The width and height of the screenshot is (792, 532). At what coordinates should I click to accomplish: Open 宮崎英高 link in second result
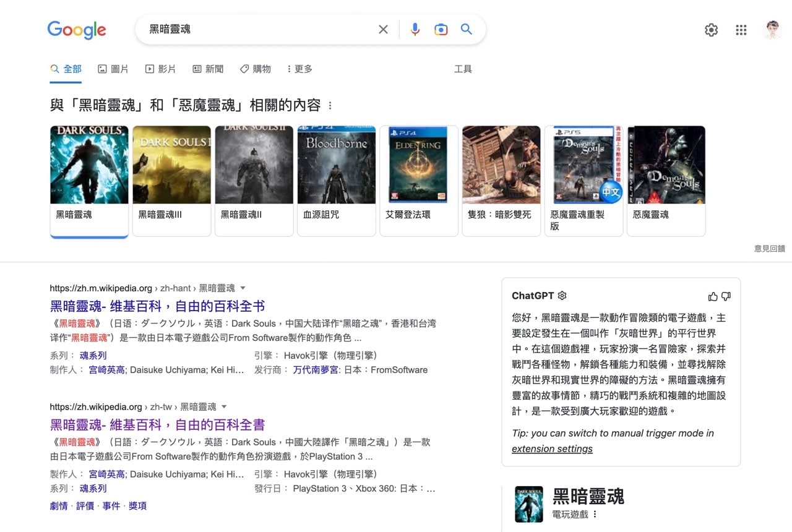pos(107,474)
